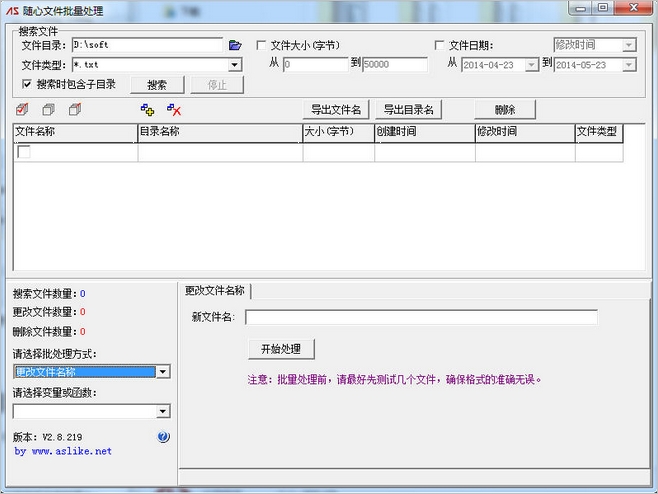Sort by the 目录名称 column header
The height and width of the screenshot is (494, 658).
tap(220, 132)
